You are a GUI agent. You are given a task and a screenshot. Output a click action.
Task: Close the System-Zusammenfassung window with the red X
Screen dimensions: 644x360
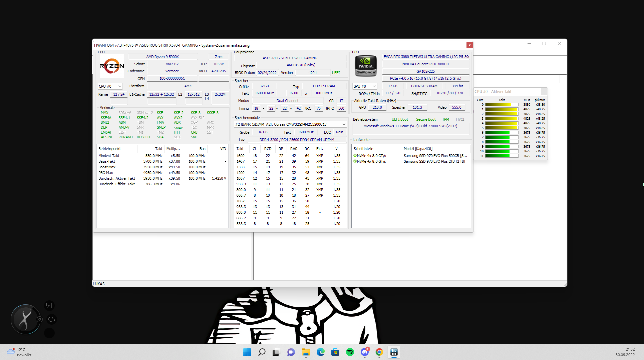pyautogui.click(x=469, y=45)
